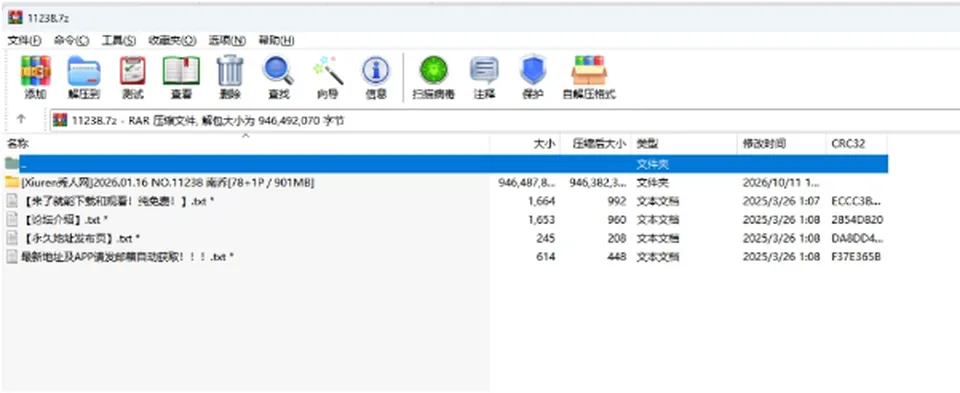Click the icon of 【论坛介绍】.txt
The width and height of the screenshot is (960, 393).
point(12,219)
